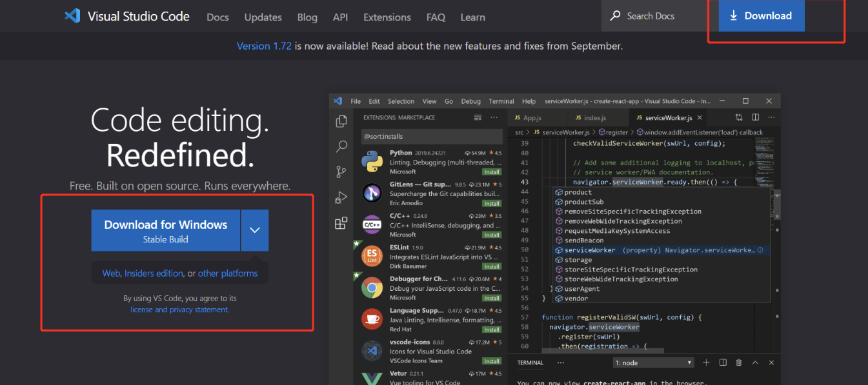Open the license and privacy statement link

tap(179, 310)
